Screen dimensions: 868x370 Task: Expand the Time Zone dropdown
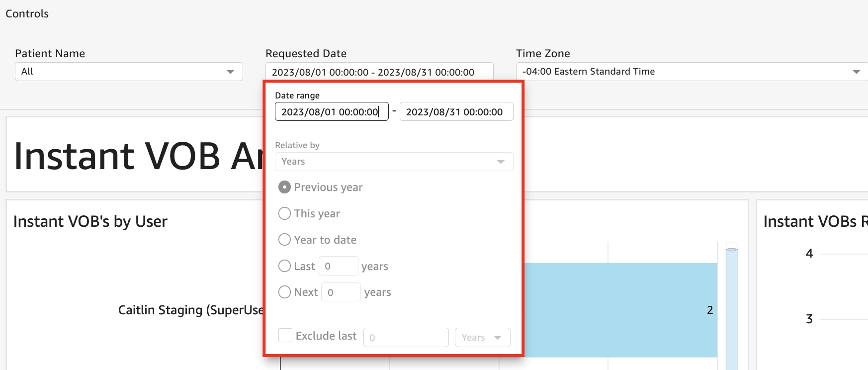[691, 72]
